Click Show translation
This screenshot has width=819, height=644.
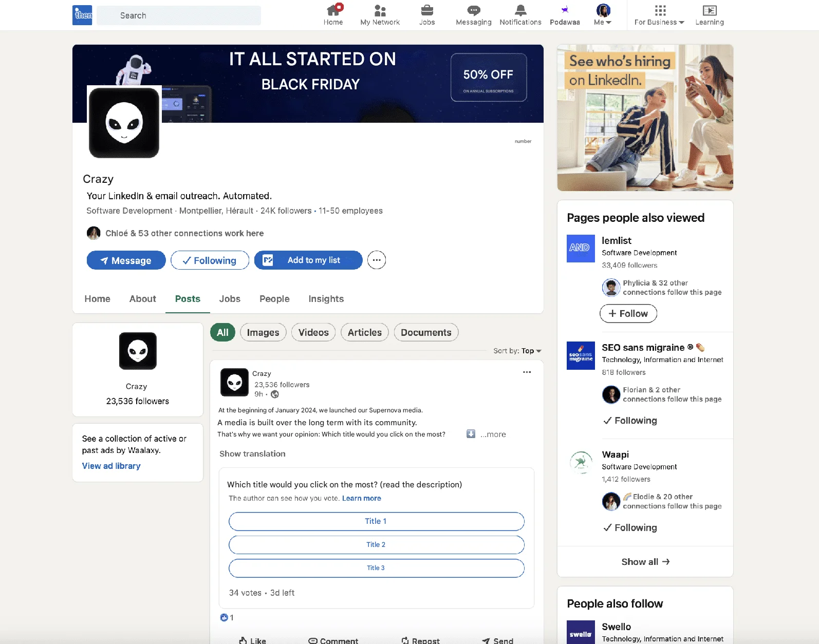pyautogui.click(x=252, y=454)
